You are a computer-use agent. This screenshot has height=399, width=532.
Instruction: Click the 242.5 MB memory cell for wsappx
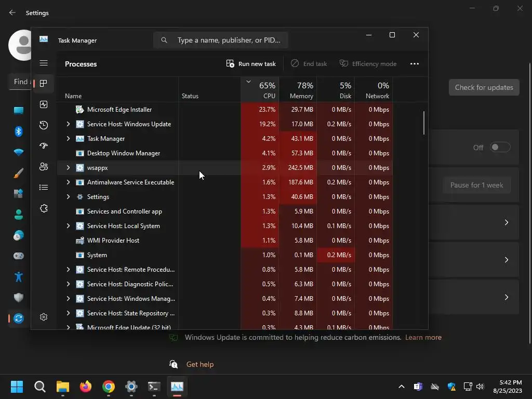[298, 168]
